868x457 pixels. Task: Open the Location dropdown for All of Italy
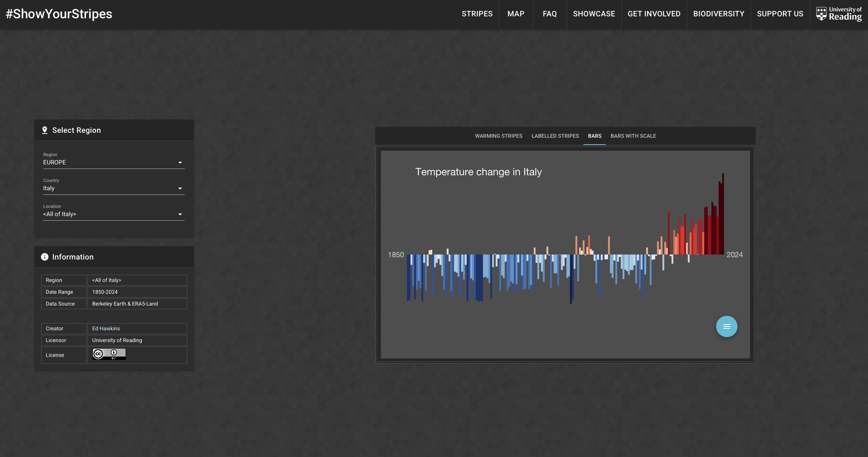113,214
